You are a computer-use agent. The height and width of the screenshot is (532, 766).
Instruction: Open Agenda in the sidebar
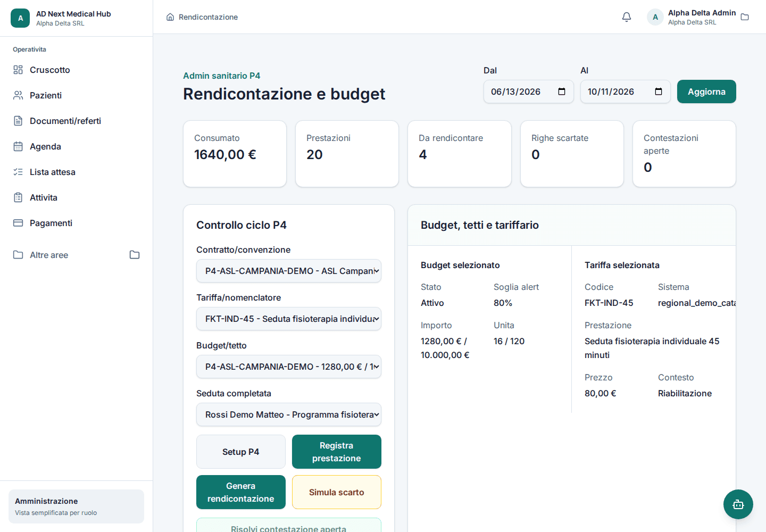76,146
